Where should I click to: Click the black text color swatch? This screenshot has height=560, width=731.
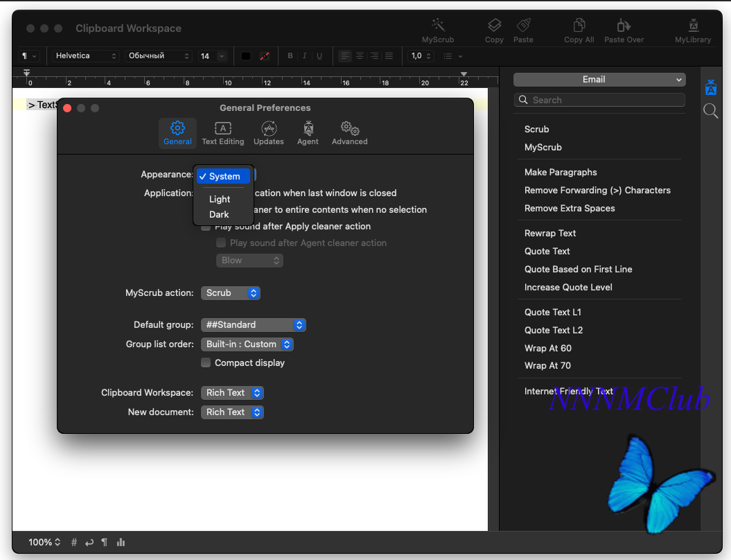[246, 56]
